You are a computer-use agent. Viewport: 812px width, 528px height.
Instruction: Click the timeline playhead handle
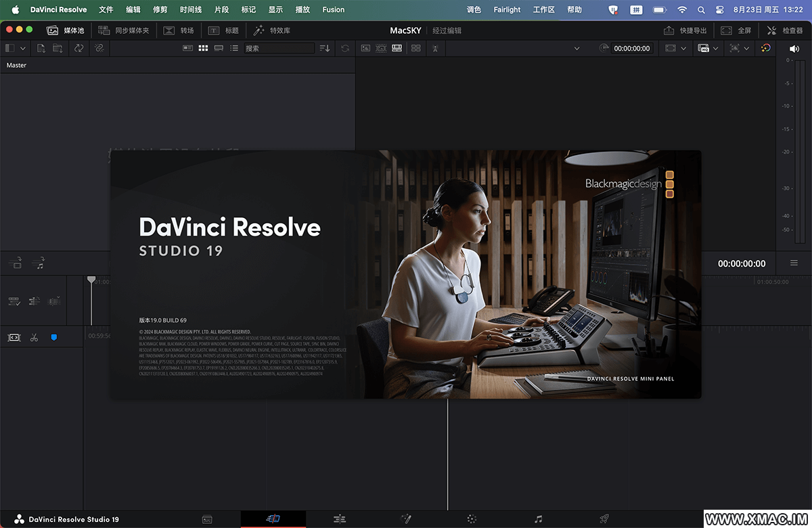91,280
